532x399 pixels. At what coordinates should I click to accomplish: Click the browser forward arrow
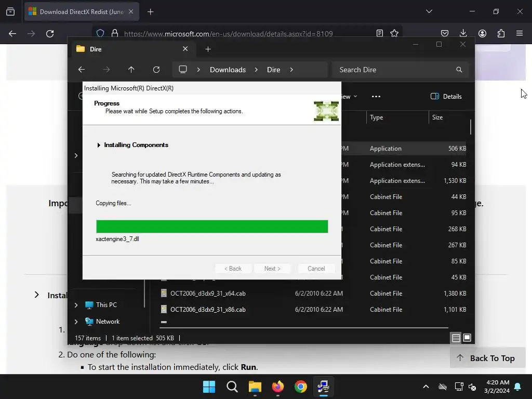click(31, 34)
